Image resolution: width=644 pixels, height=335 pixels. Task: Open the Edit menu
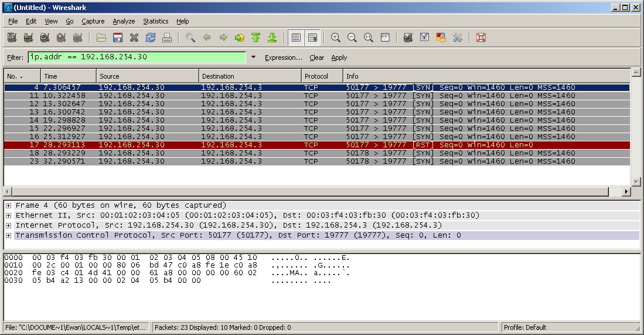tap(31, 21)
